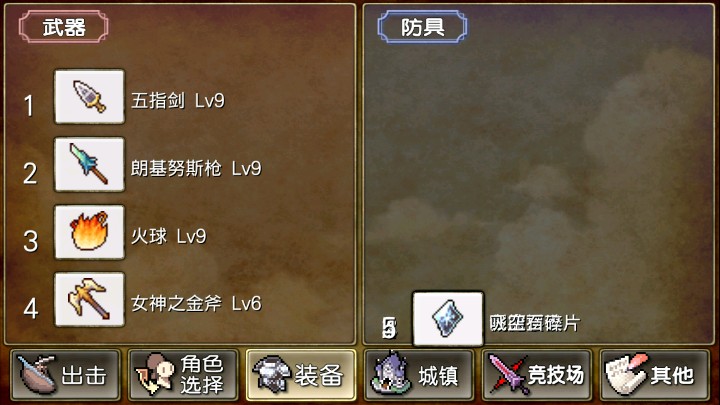This screenshot has width=720, height=405.
Task: Enter the 竞技场 arena
Action: (x=536, y=375)
